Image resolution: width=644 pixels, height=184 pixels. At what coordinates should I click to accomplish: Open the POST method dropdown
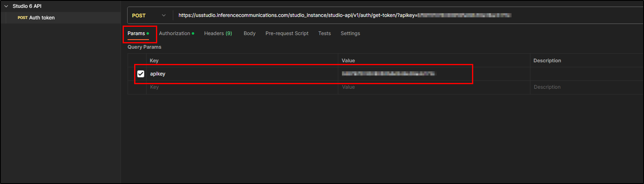tap(149, 15)
